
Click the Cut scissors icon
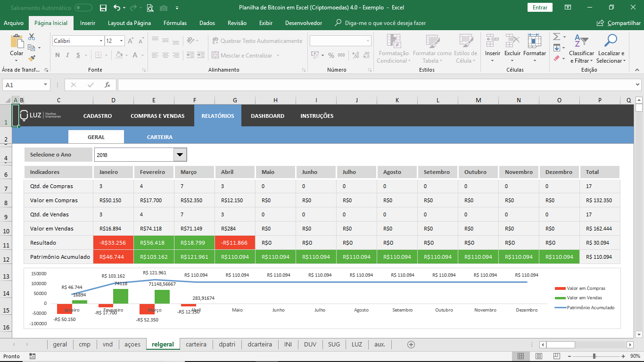point(32,37)
